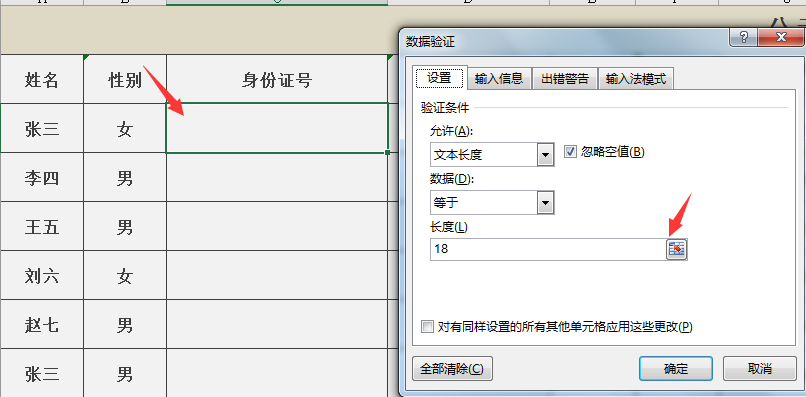Select the 男 gender cell in 赵七's row
This screenshot has width=806, height=397.
(125, 324)
